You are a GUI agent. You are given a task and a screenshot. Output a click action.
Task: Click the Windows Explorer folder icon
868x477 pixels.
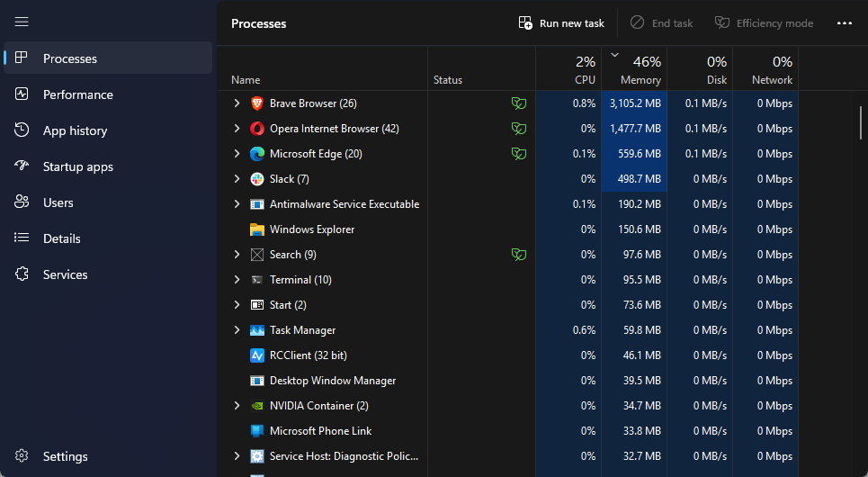(257, 229)
